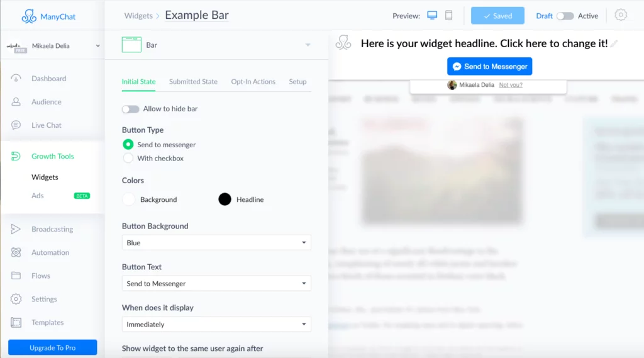This screenshot has width=644, height=358.
Task: Click Upgrade To Pro button
Action: pyautogui.click(x=53, y=347)
